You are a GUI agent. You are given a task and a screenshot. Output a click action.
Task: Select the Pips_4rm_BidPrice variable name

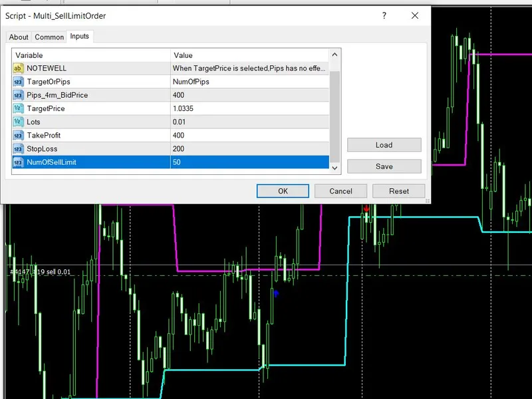click(57, 95)
